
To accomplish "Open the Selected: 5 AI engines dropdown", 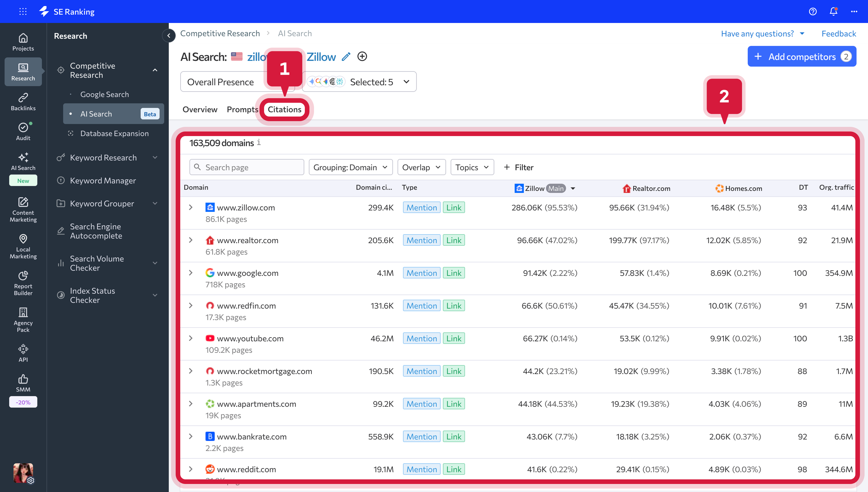I will click(x=359, y=82).
